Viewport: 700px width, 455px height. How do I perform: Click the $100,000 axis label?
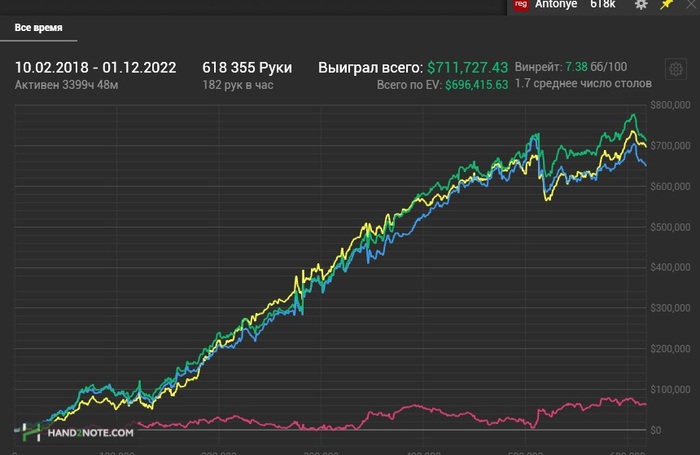[x=670, y=389]
